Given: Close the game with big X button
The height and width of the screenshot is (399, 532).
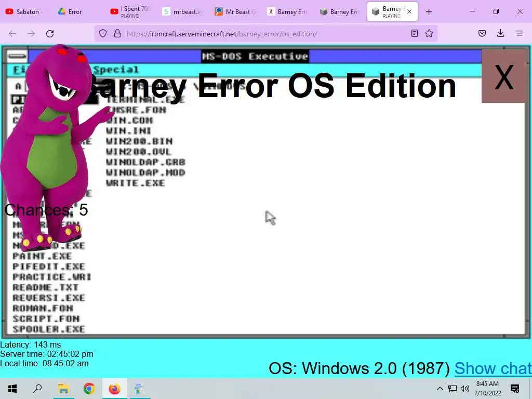Looking at the screenshot, I should tap(504, 77).
